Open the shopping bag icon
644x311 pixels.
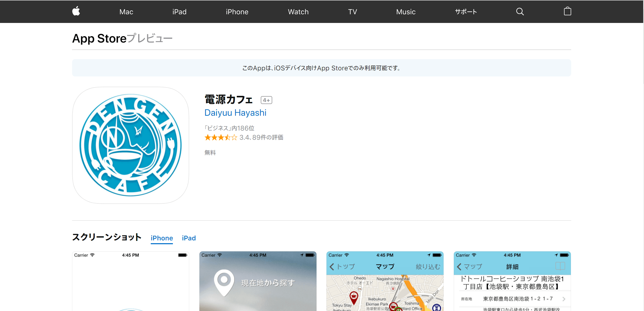click(x=567, y=11)
